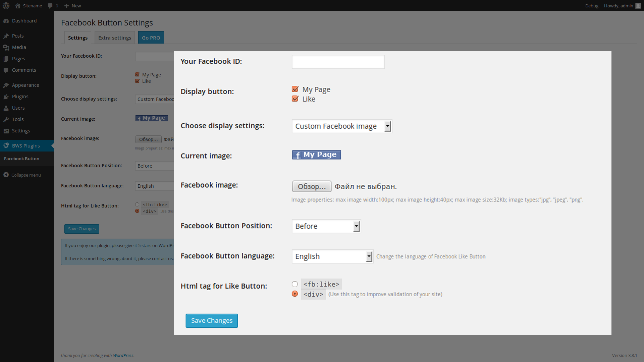The height and width of the screenshot is (362, 644).
Task: Click the Users icon in the sidebar
Action: (x=6, y=108)
